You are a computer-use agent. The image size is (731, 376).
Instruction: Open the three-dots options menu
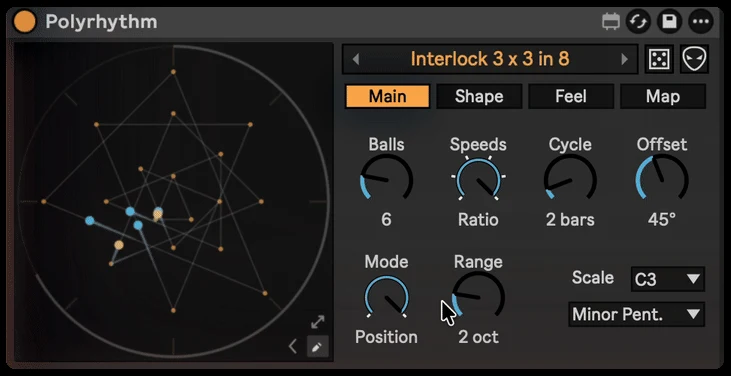tap(701, 22)
